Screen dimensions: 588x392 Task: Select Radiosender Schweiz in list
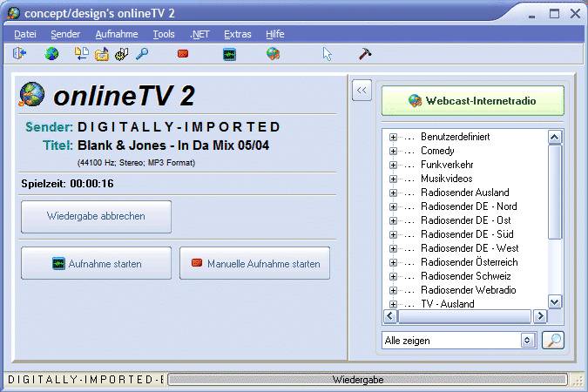[466, 276]
